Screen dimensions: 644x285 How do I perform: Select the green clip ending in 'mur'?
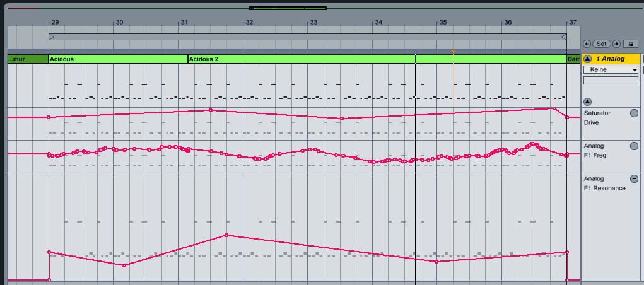click(x=28, y=59)
